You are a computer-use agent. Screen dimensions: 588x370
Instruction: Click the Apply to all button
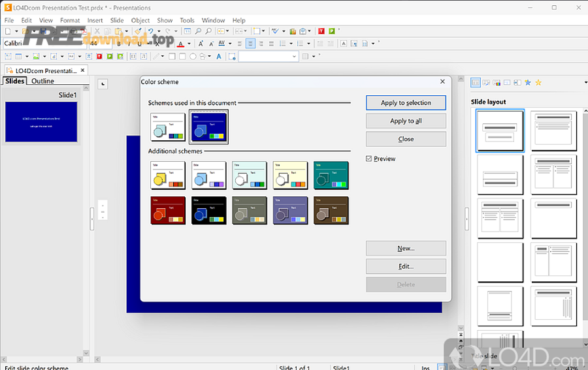pos(406,121)
